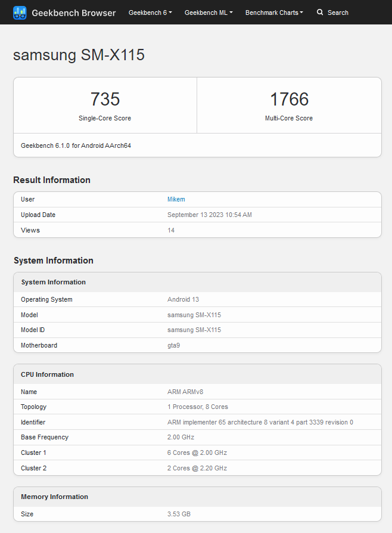Click the Topology value 1 Processor, 8 Cores
392x533 pixels.
pyautogui.click(x=198, y=407)
